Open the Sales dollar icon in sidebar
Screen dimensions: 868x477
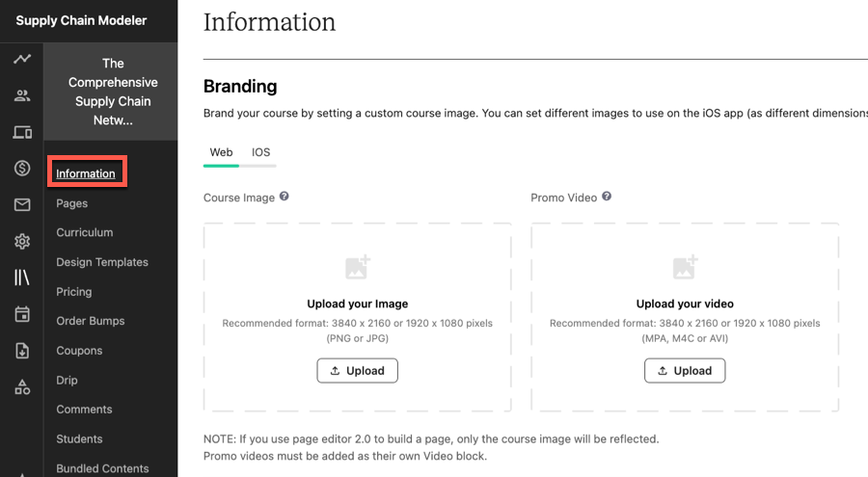[x=22, y=168]
